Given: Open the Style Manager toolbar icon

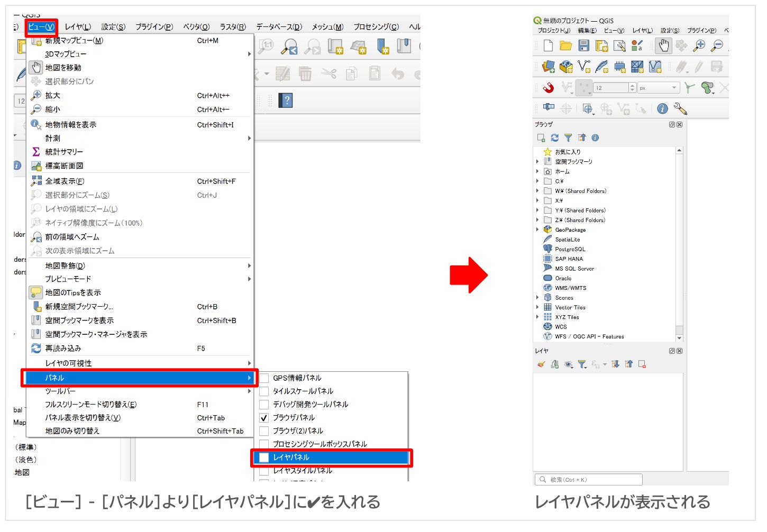Looking at the screenshot, I should click(x=637, y=46).
